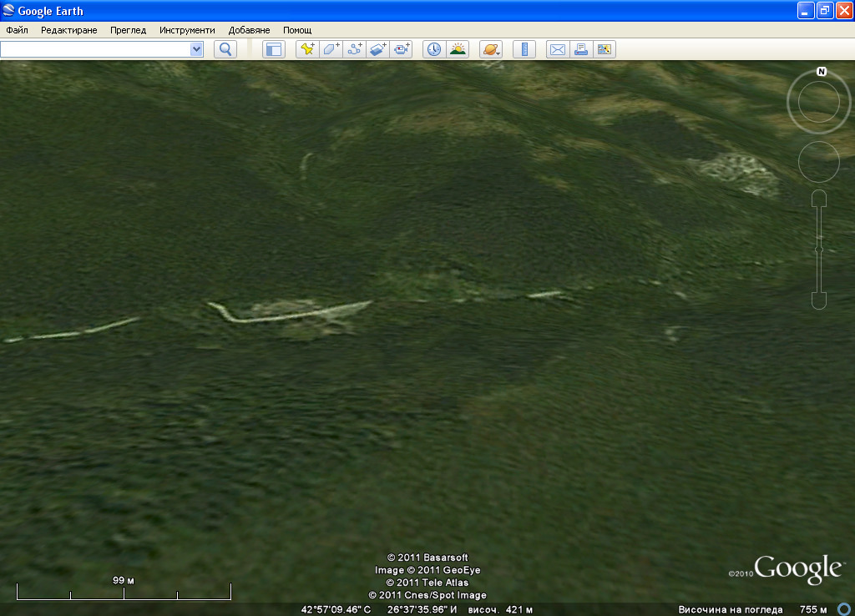Restore down the Google Earth window
The width and height of the screenshot is (855, 616).
point(825,10)
